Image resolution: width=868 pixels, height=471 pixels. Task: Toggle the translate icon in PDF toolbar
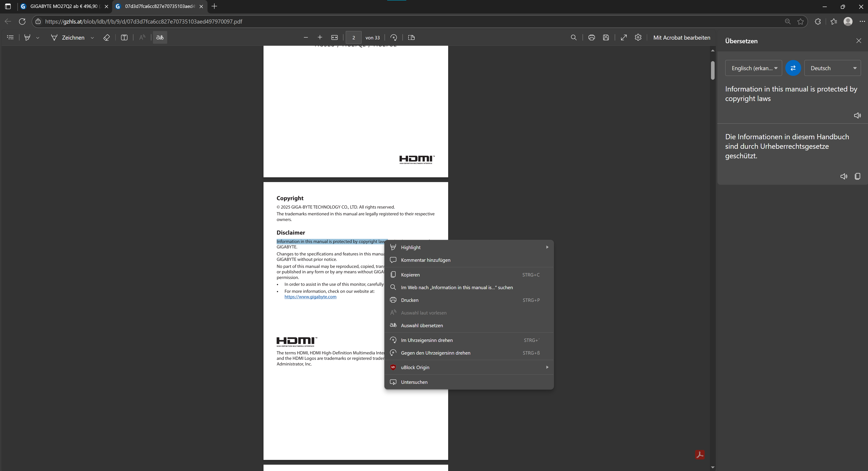160,38
